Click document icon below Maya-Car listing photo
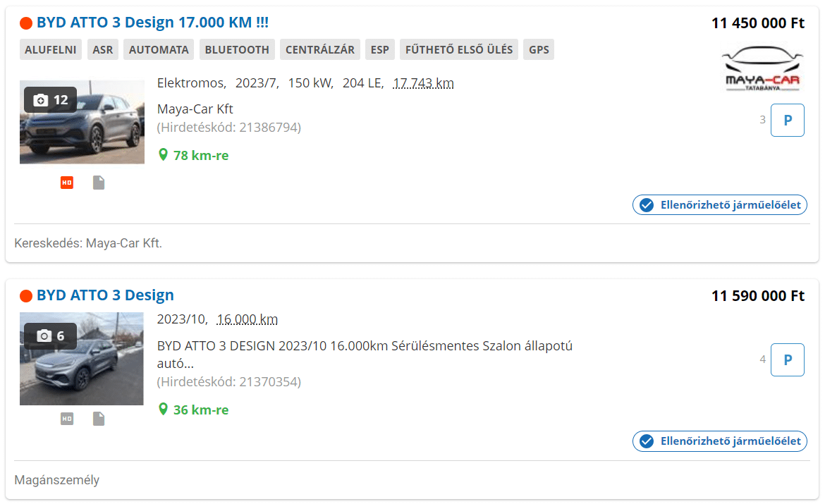 point(99,183)
